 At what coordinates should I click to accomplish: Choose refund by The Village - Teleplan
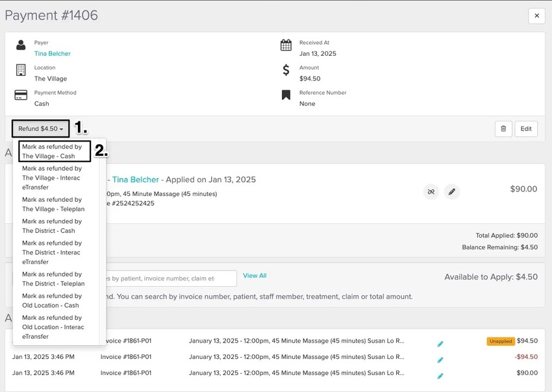click(x=55, y=204)
